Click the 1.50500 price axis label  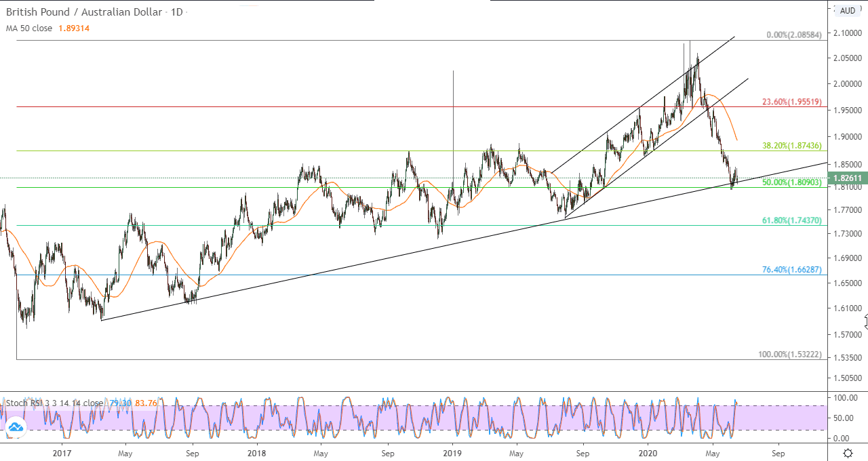pos(848,378)
